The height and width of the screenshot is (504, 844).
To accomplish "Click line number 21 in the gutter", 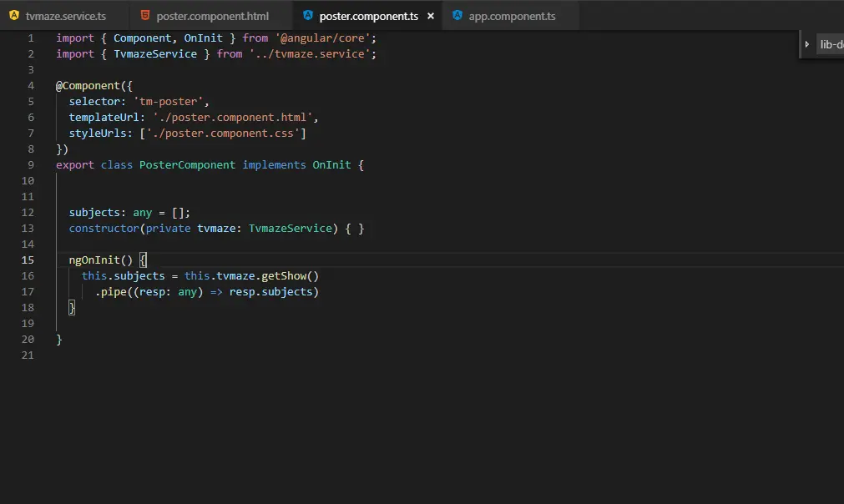I will (x=28, y=355).
